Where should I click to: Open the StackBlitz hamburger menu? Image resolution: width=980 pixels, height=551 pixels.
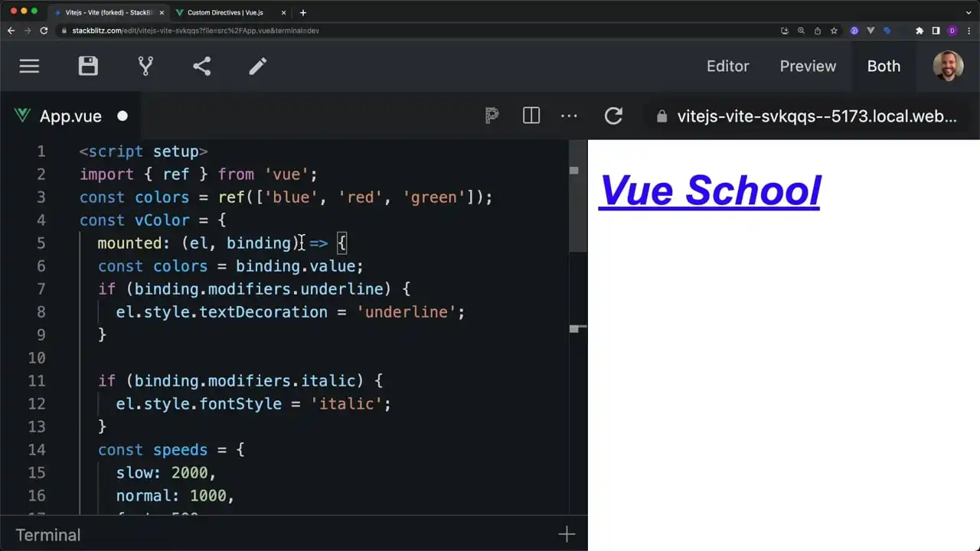click(x=29, y=66)
